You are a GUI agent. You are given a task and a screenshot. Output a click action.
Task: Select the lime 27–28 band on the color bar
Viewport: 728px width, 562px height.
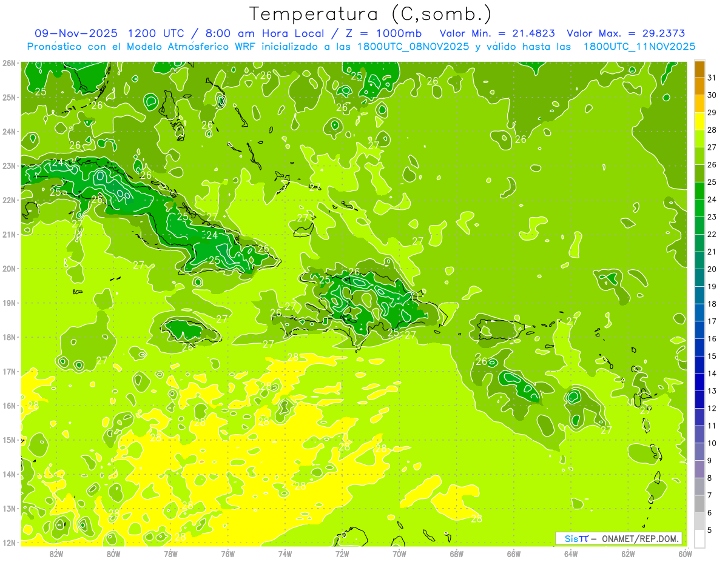tap(700, 139)
